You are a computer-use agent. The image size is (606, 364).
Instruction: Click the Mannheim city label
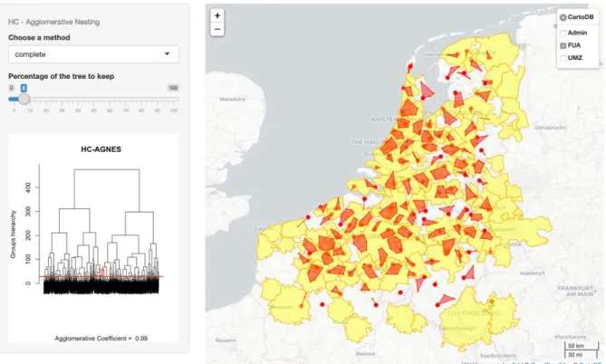[570, 337]
